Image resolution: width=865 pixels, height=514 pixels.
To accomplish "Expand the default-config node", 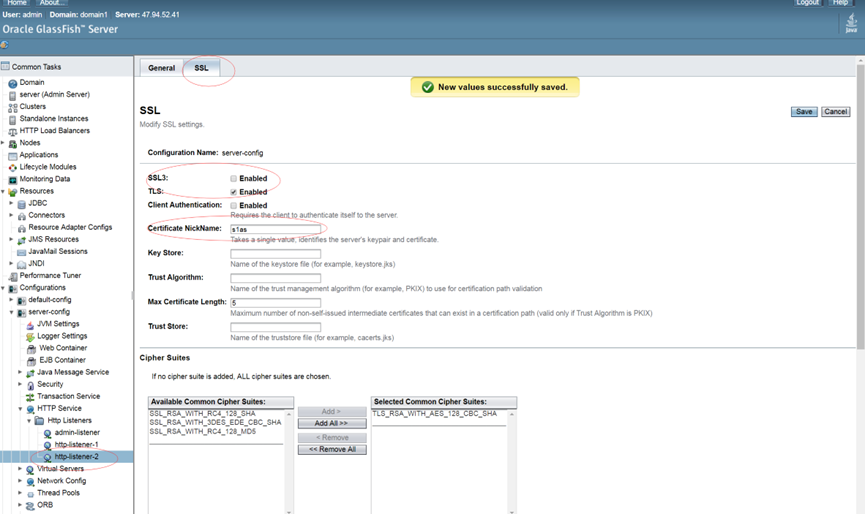I will (x=11, y=299).
